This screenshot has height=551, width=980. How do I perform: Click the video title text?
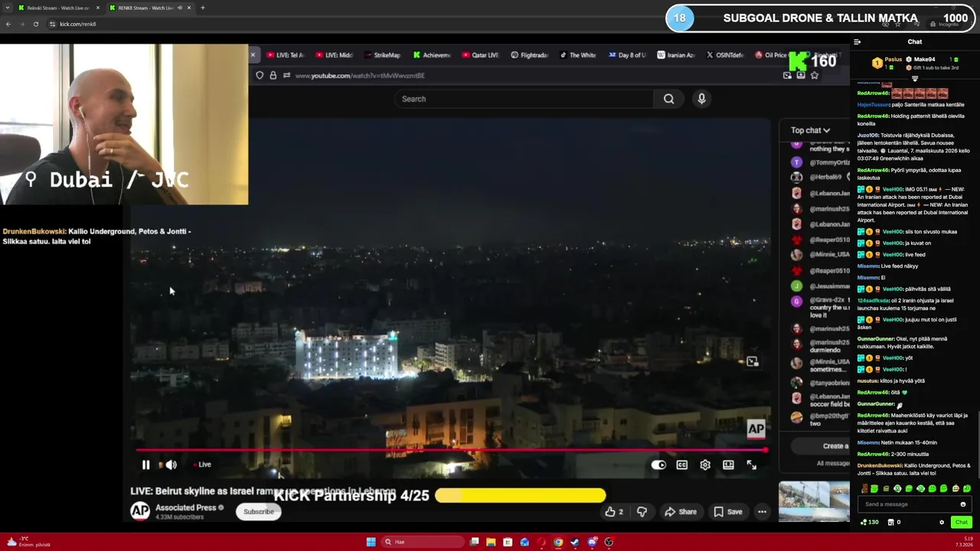263,491
